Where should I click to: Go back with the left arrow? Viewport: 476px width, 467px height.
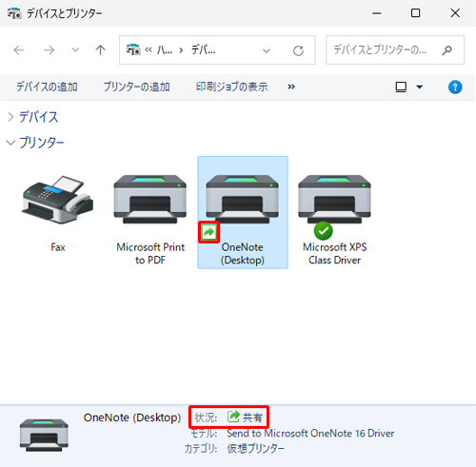tap(19, 50)
